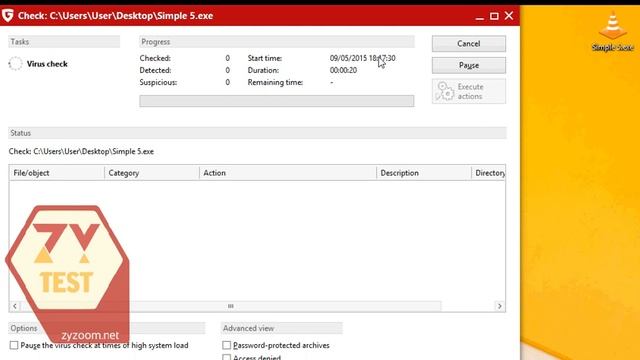
Task: Sort by Category column header
Action: (152, 173)
